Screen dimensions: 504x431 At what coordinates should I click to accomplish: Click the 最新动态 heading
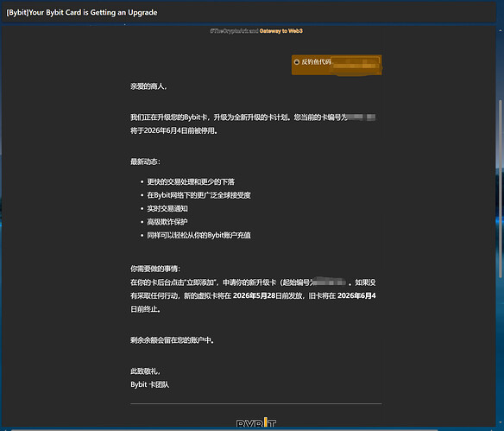click(145, 162)
